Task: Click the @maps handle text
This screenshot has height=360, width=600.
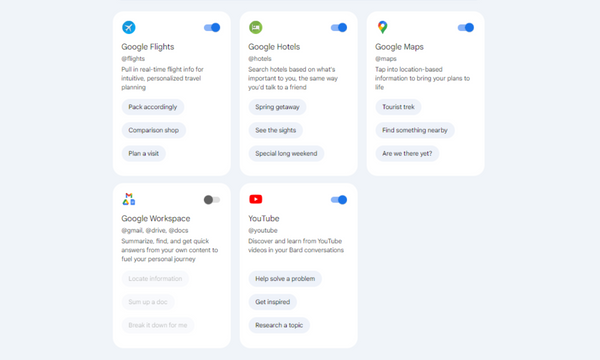Action: [x=386, y=59]
